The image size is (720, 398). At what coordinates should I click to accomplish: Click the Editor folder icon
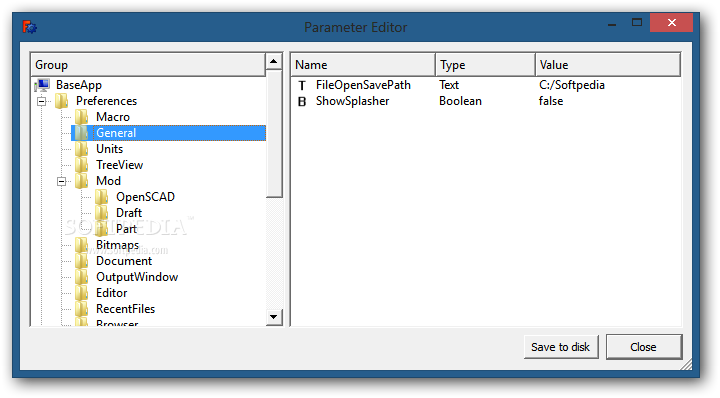[x=82, y=293]
